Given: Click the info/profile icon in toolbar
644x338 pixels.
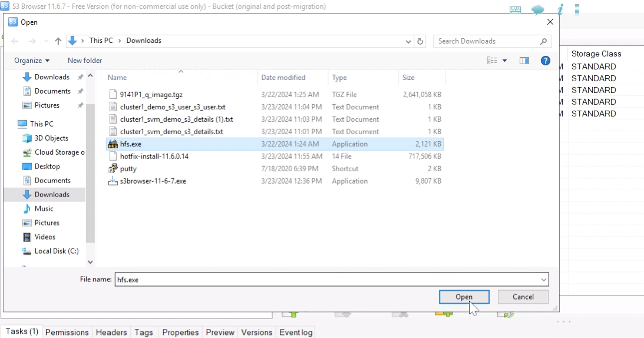Looking at the screenshot, I should click(x=561, y=9).
